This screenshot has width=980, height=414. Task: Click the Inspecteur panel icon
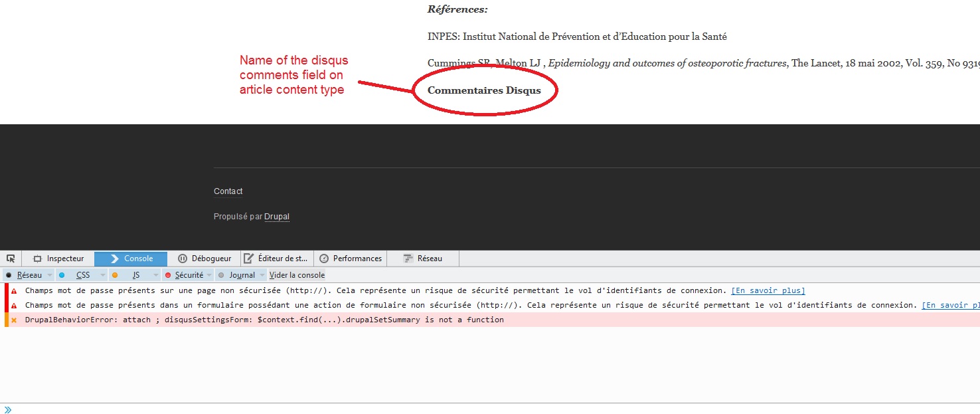pyautogui.click(x=38, y=258)
